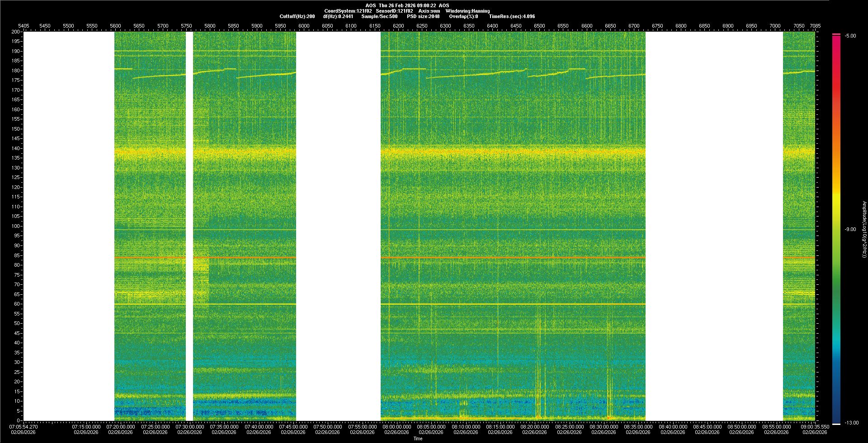Click the SensorID:121f02 header text
This screenshot has height=443, width=868.
pos(394,11)
